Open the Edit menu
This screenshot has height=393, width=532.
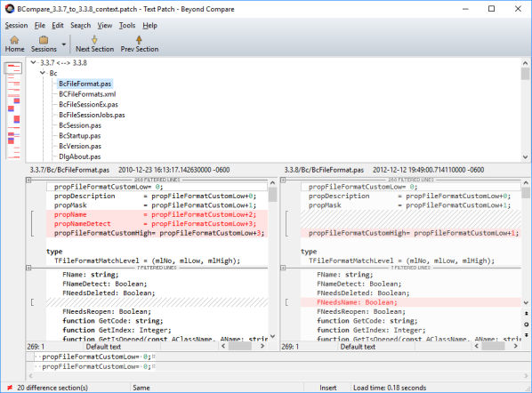(58, 26)
